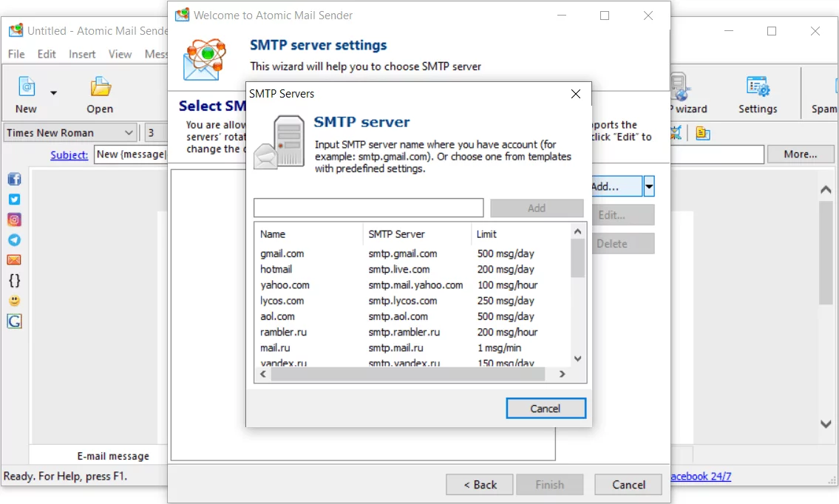Open the Edit menu

pyautogui.click(x=47, y=54)
